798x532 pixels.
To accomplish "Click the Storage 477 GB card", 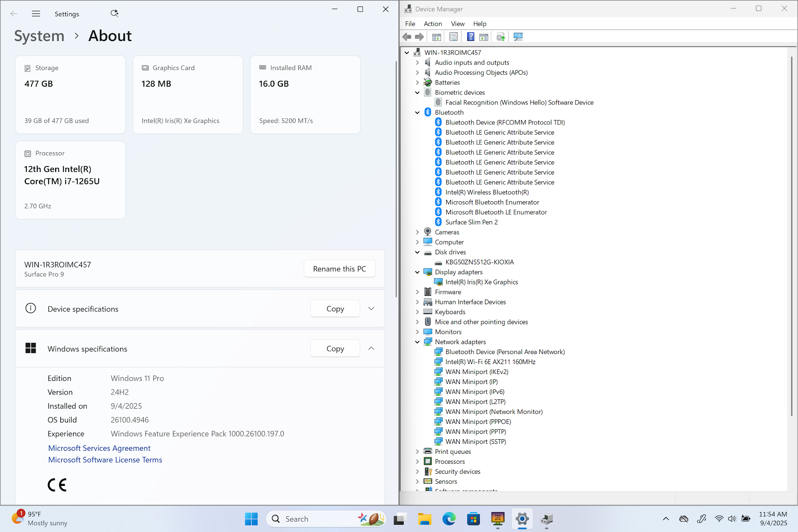I will (70, 95).
